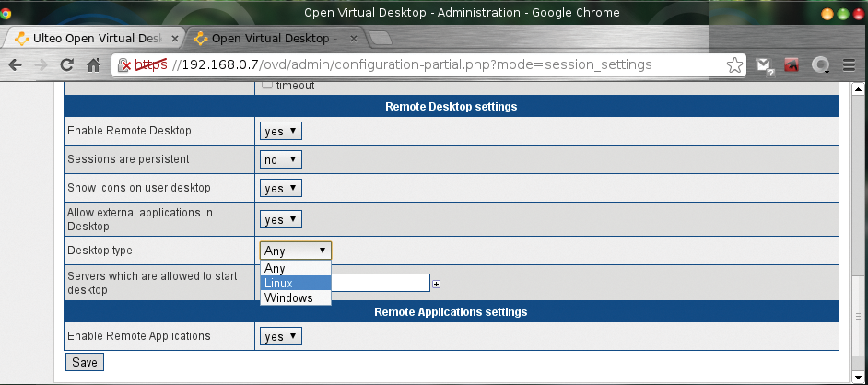
Task: Open the Chrome hamburger menu
Action: [x=849, y=65]
